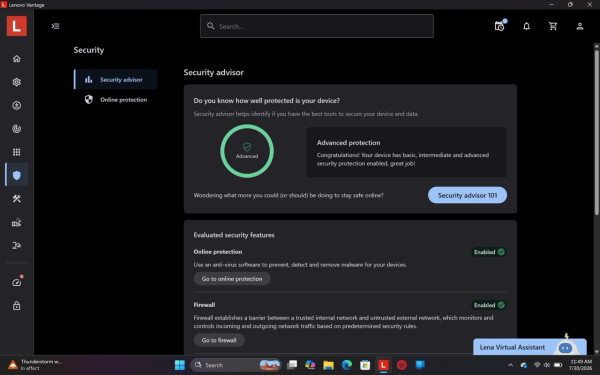Image resolution: width=600 pixels, height=375 pixels.
Task: Open hardware tools icon in sidebar
Action: point(16,199)
